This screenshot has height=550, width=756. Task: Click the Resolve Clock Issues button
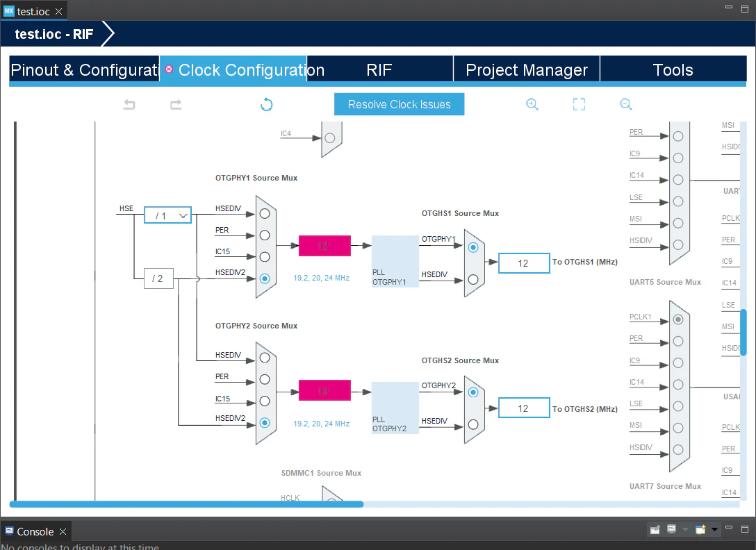400,105
